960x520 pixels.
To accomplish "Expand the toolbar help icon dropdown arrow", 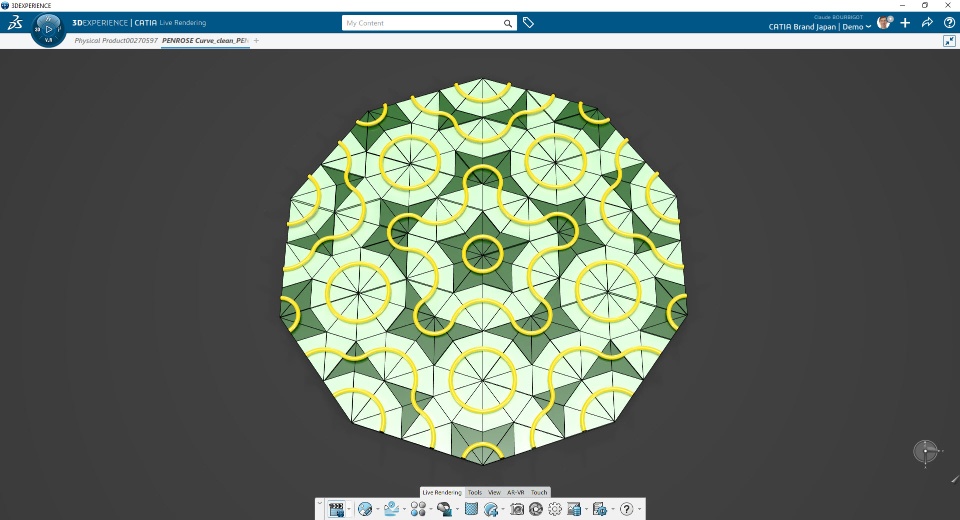I will [x=639, y=510].
